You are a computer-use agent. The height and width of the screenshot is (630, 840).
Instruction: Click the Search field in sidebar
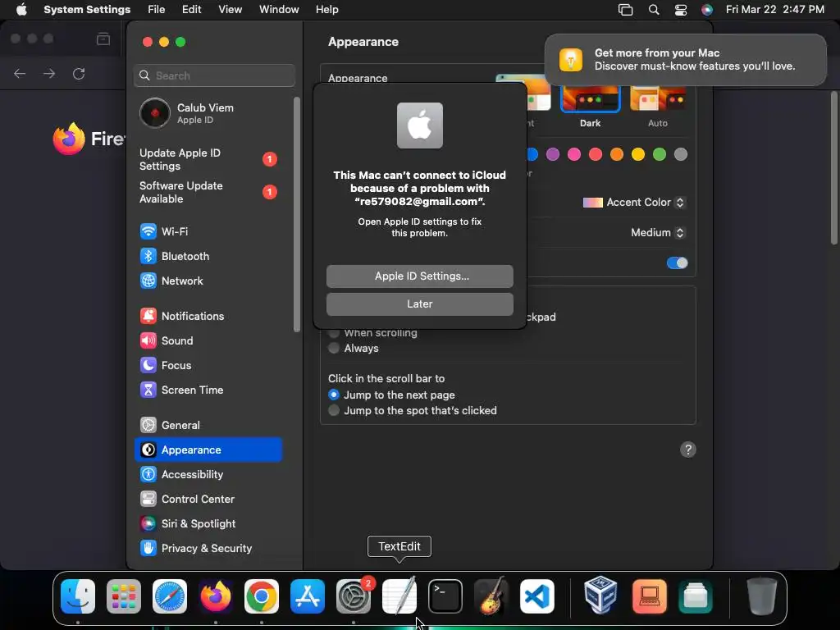click(214, 75)
